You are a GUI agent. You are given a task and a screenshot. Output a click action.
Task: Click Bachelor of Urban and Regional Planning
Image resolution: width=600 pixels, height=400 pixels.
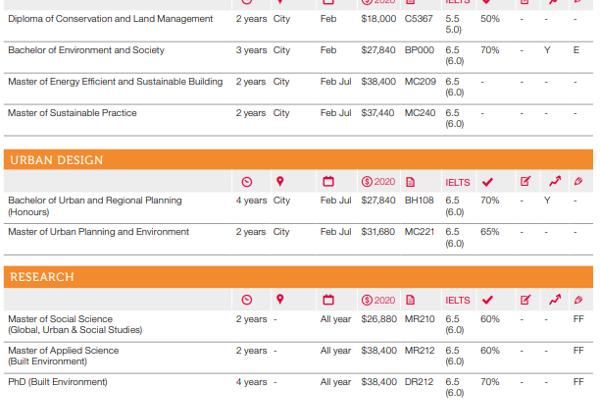[95, 200]
